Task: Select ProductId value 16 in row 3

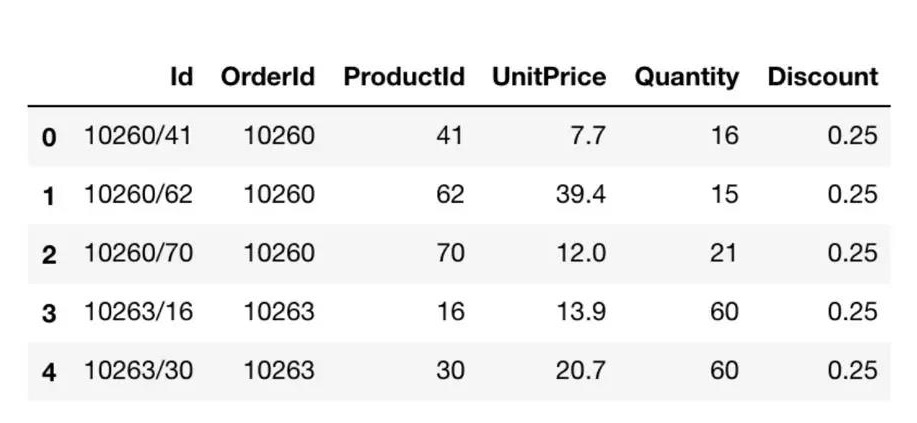Action: [x=451, y=311]
